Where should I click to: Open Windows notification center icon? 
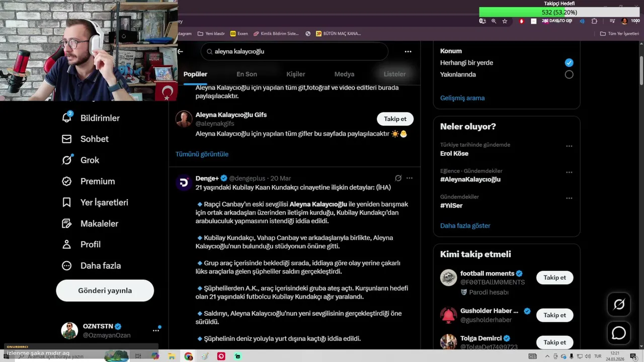633,356
